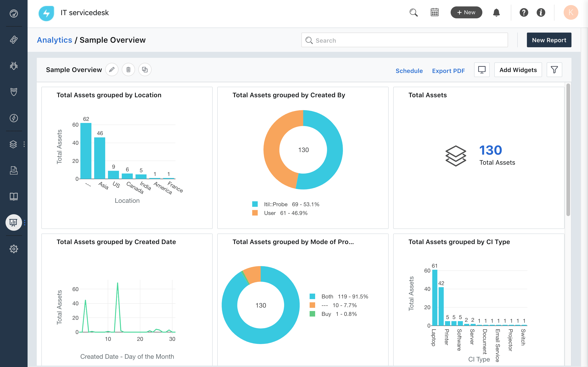This screenshot has height=367, width=588.
Task: Toggle the Itil::Probe legend swatch
Action: point(255,204)
